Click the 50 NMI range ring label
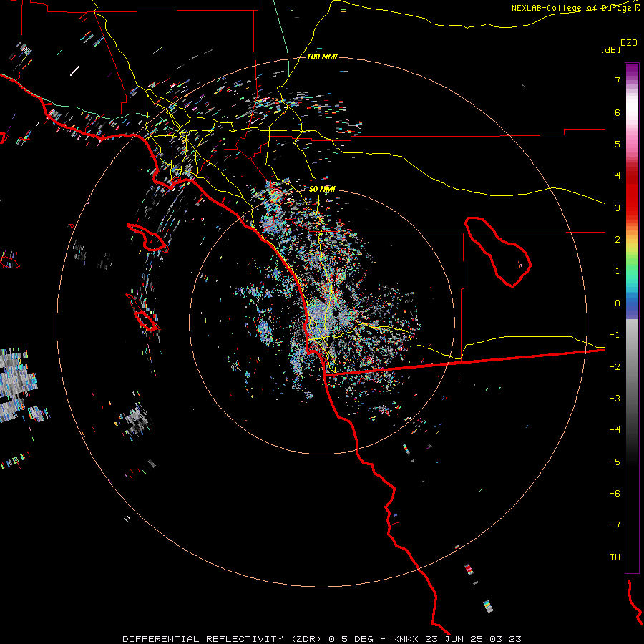Image resolution: width=644 pixels, height=644 pixels. click(x=322, y=190)
